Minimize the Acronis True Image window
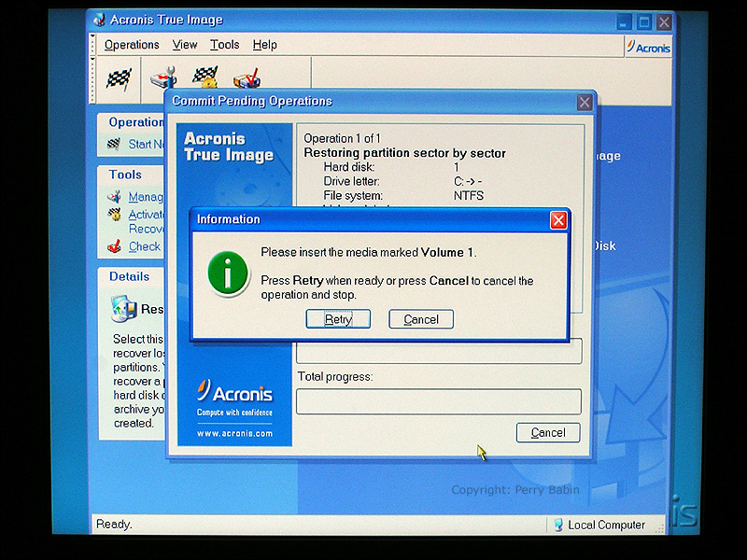 click(x=624, y=21)
